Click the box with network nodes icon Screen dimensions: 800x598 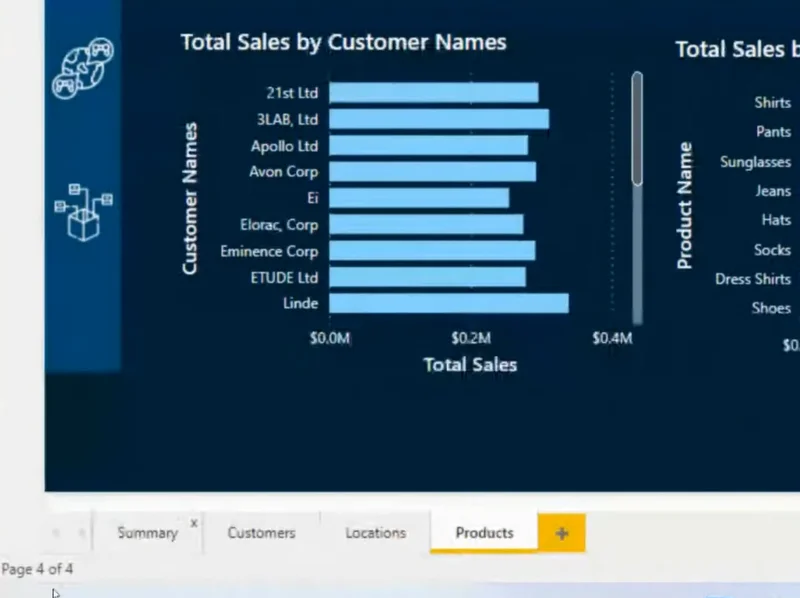(x=83, y=212)
